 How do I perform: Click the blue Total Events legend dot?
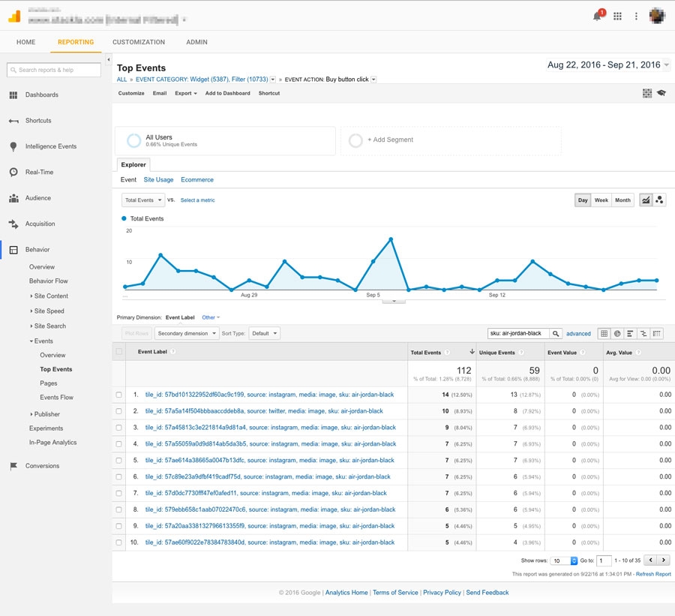124,219
